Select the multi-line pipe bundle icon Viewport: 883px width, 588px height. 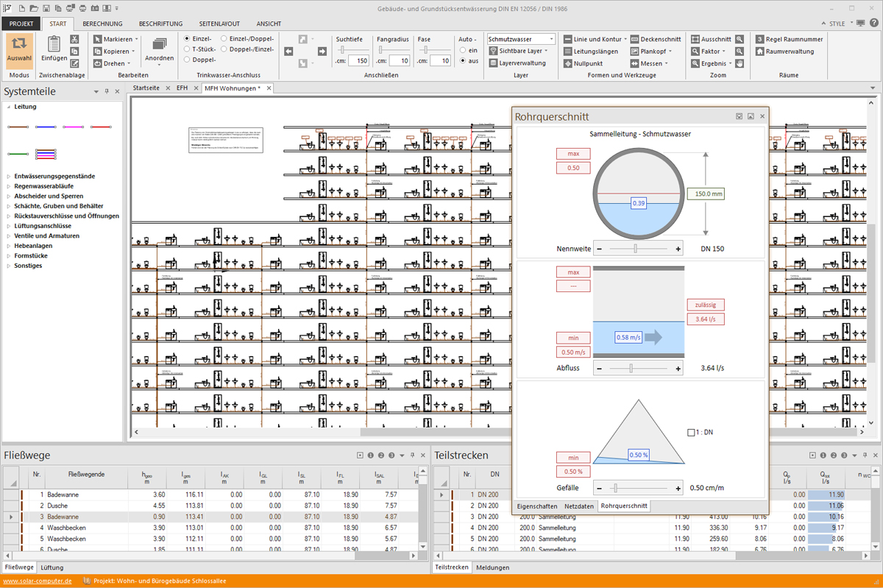(46, 155)
